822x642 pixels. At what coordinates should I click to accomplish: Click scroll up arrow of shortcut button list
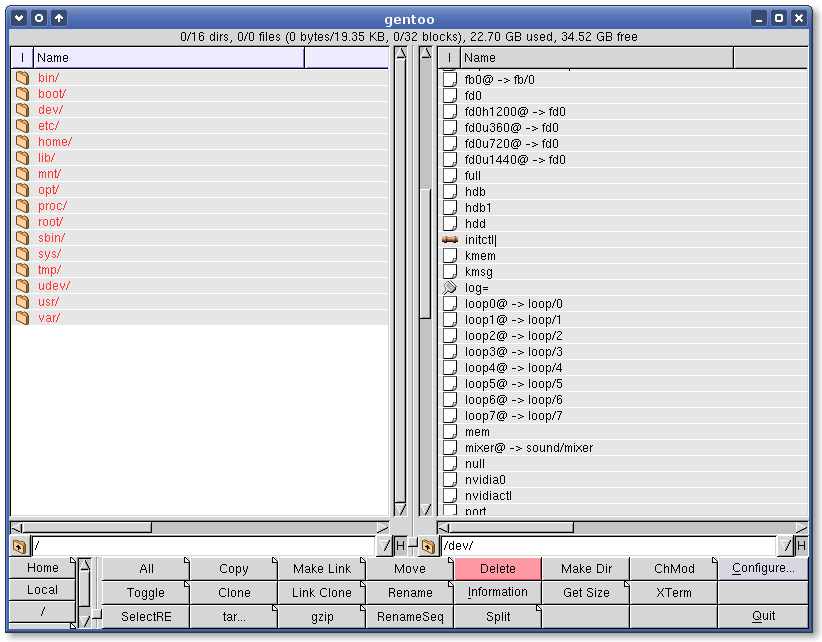pos(85,565)
